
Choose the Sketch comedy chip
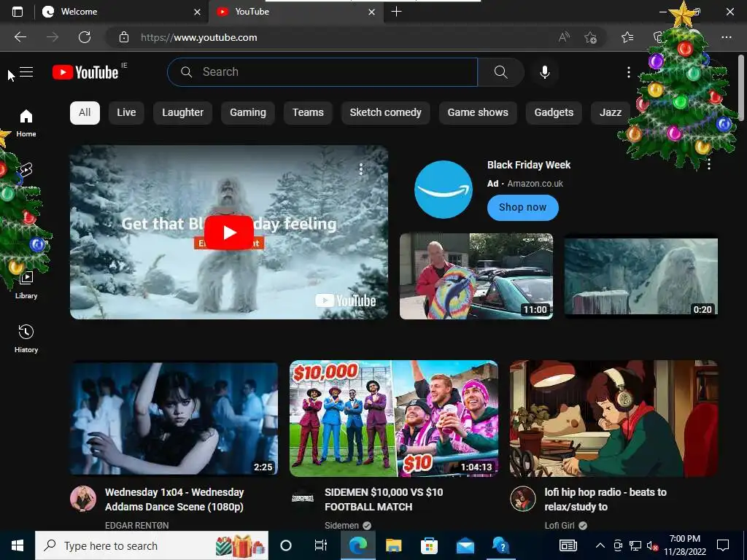pos(385,113)
